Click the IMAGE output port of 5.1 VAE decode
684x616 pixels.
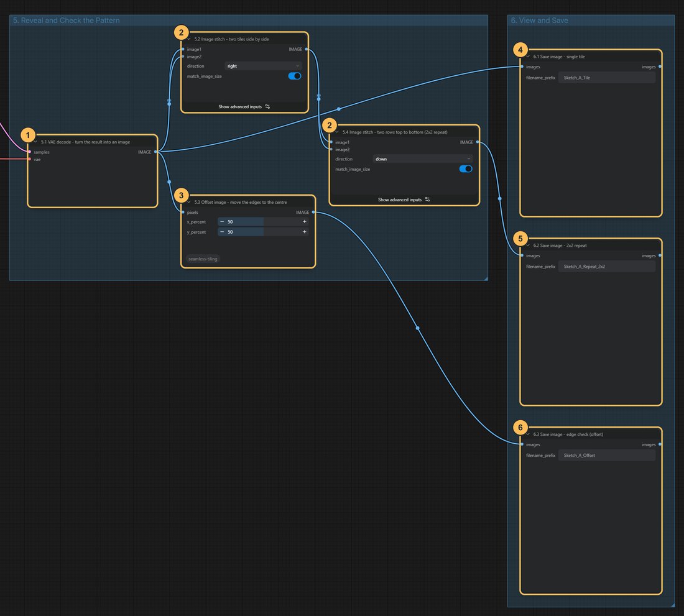coord(155,152)
